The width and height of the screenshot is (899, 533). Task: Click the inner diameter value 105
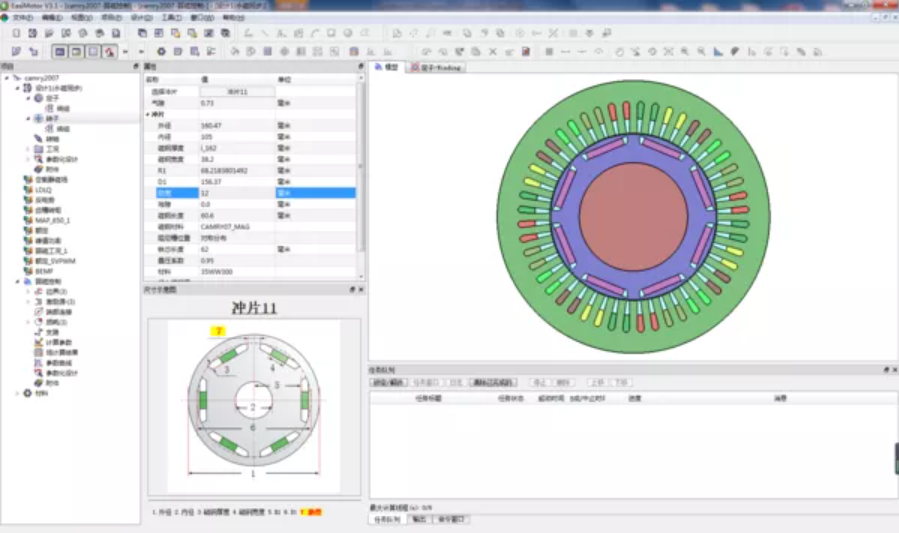(206, 137)
